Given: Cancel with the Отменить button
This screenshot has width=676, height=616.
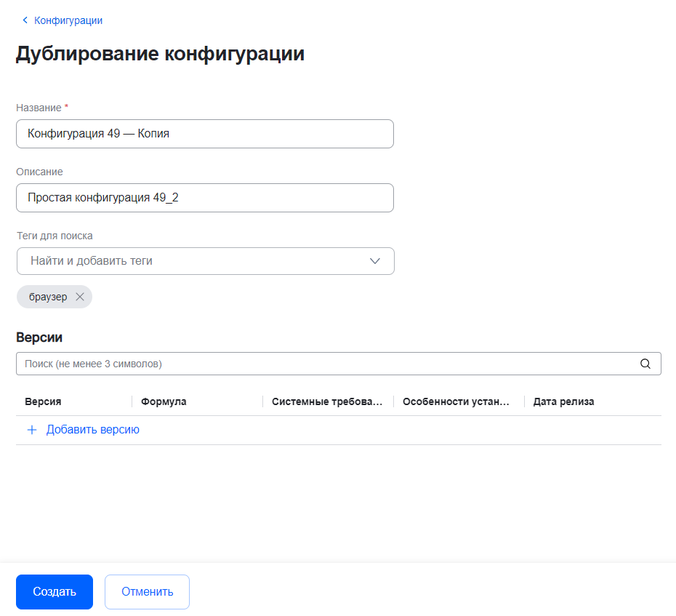Looking at the screenshot, I should tap(147, 591).
